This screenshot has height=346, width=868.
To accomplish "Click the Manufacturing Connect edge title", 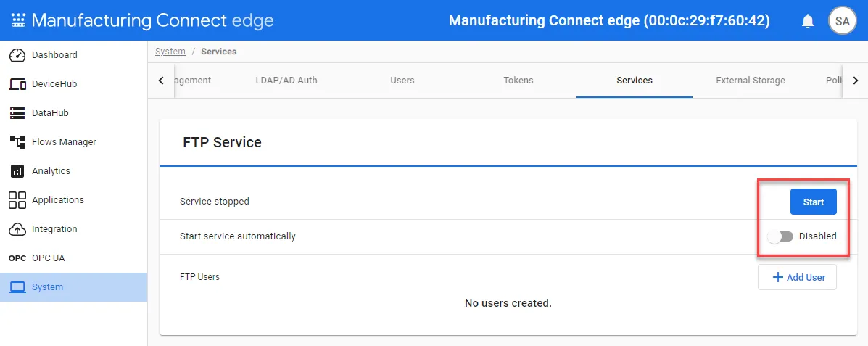I will point(153,21).
